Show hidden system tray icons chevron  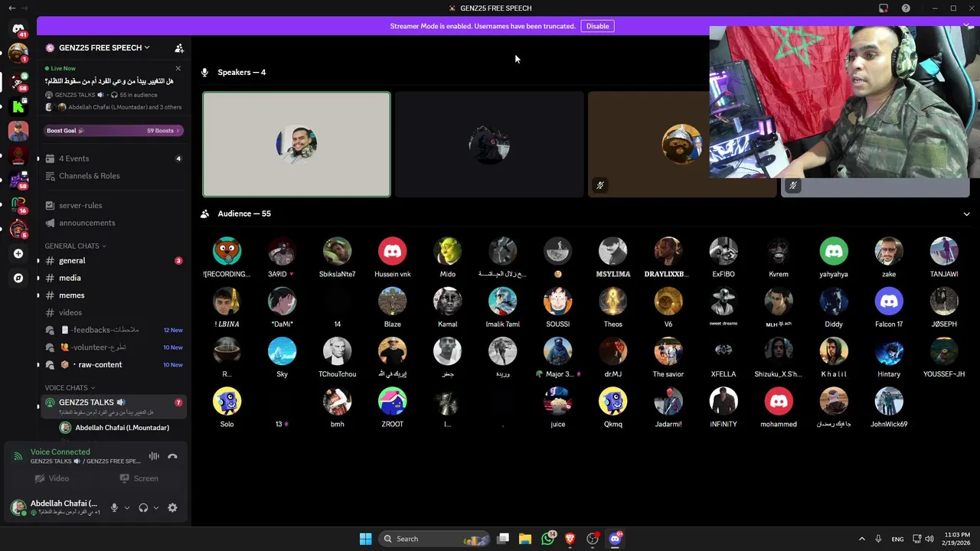pyautogui.click(x=861, y=539)
